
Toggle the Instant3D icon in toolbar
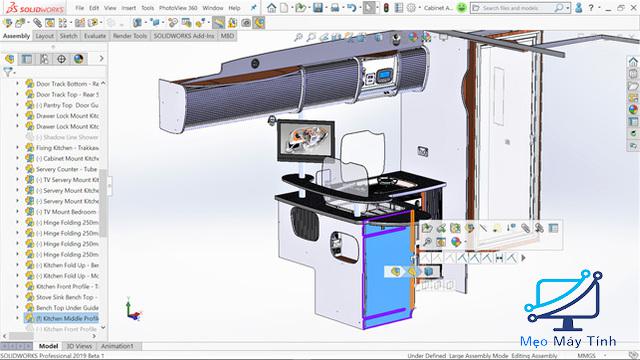pyautogui.click(x=218, y=23)
